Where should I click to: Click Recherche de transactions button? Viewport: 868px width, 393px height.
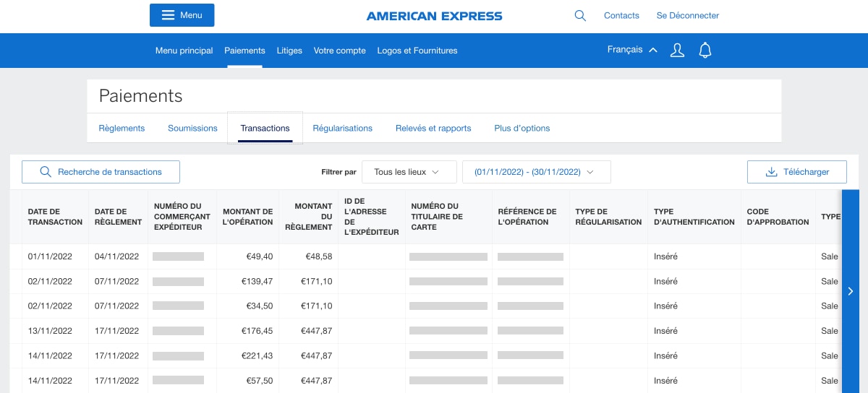(101, 172)
